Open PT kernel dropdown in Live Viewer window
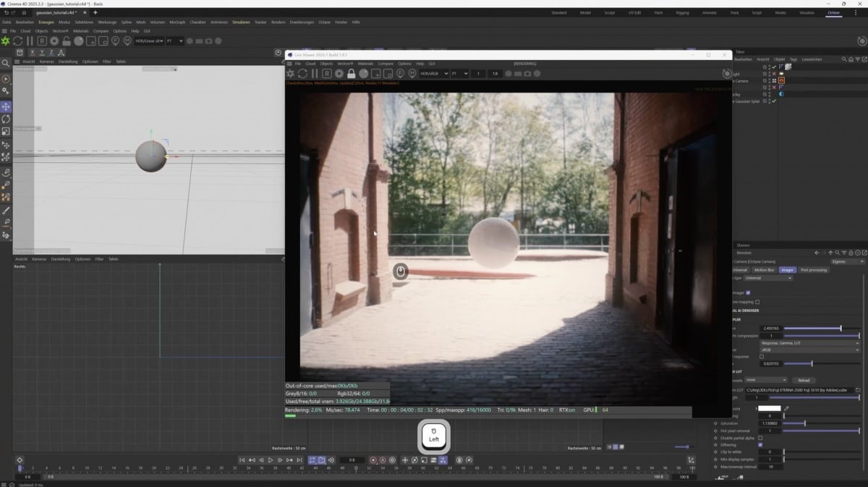This screenshot has width=868, height=487. [460, 74]
